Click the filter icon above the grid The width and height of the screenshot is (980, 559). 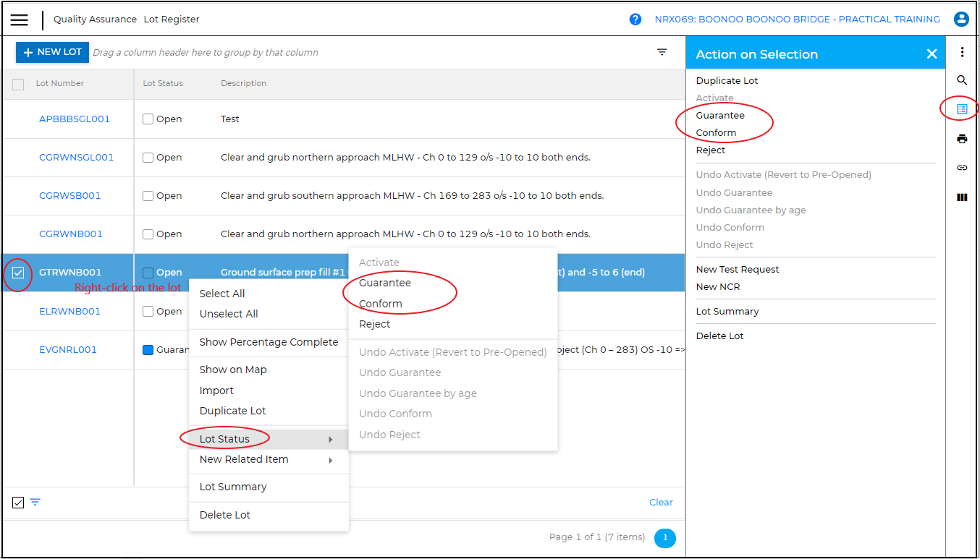tap(662, 52)
